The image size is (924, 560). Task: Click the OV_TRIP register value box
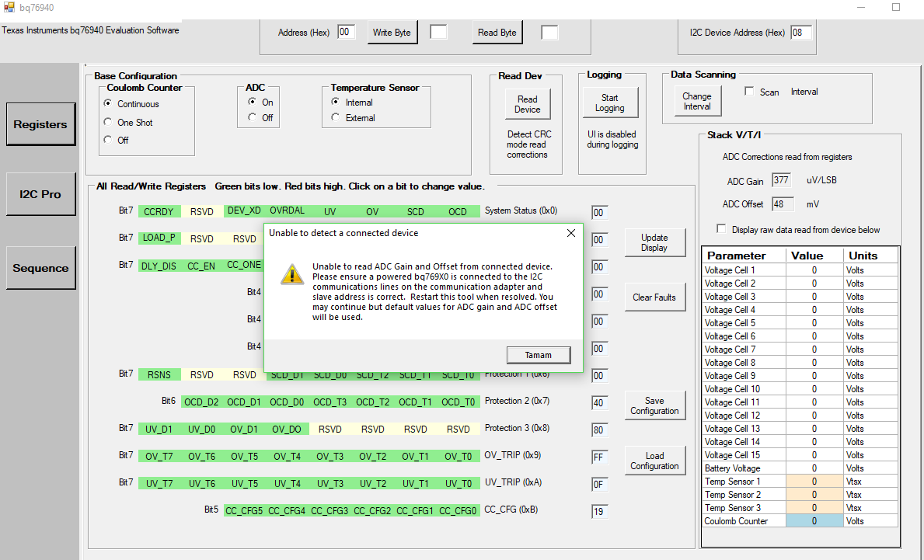click(599, 457)
